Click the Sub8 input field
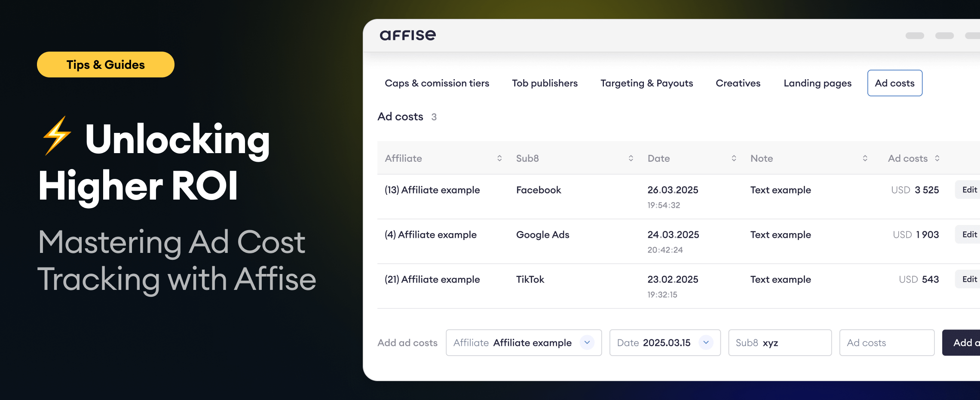This screenshot has height=400, width=980. (x=780, y=343)
